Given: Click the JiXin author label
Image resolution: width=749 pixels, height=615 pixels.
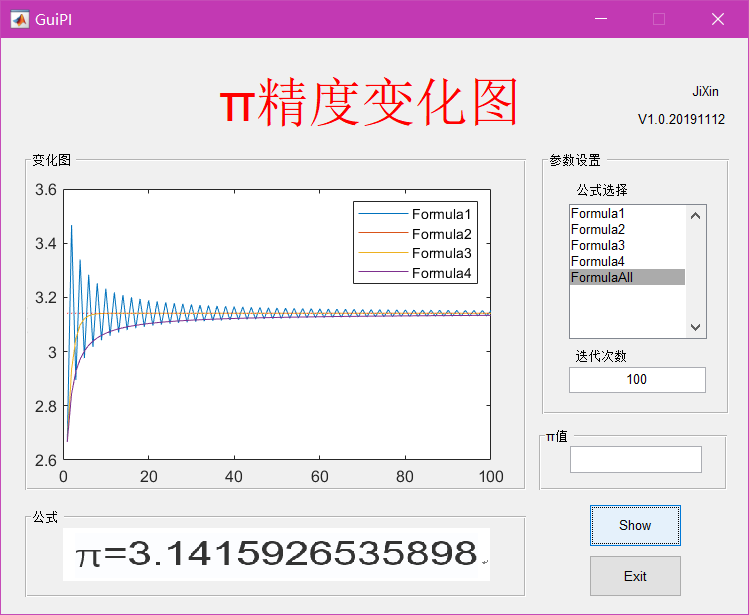Looking at the screenshot, I should click(706, 91).
